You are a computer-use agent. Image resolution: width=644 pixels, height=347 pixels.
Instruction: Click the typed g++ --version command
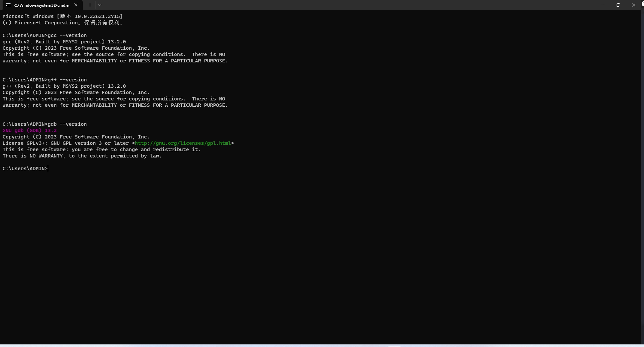tap(67, 80)
